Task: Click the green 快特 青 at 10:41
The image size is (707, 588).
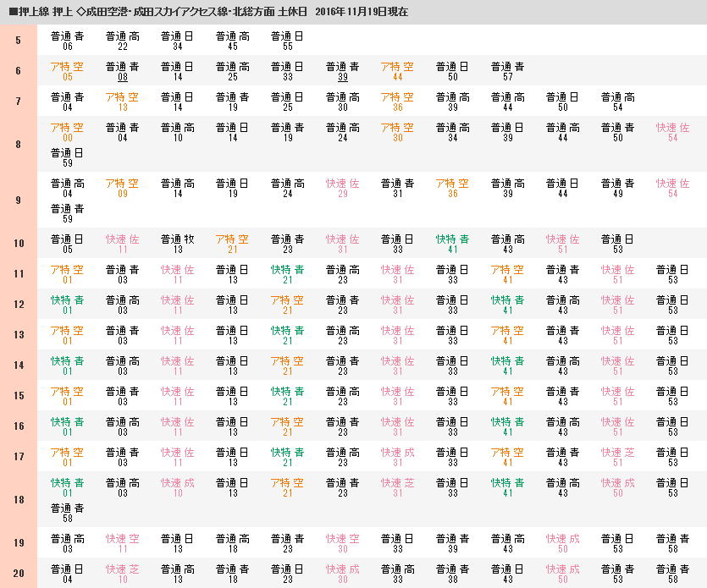Action: click(x=452, y=244)
